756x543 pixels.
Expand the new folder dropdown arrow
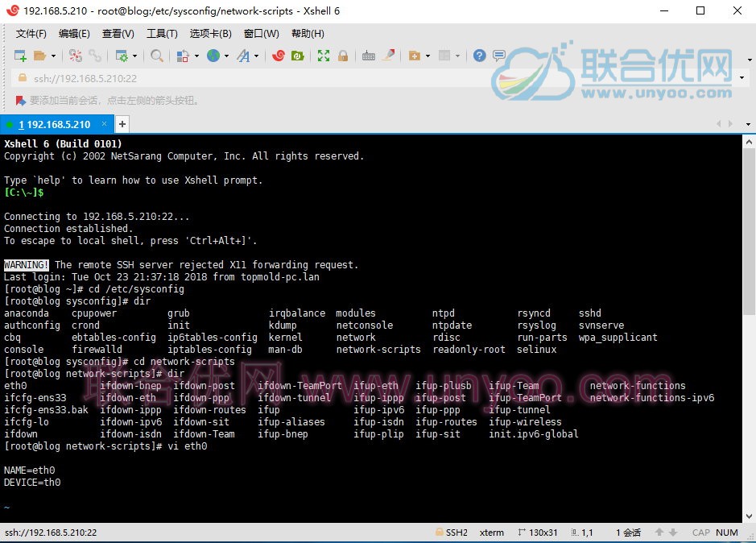pyautogui.click(x=428, y=56)
